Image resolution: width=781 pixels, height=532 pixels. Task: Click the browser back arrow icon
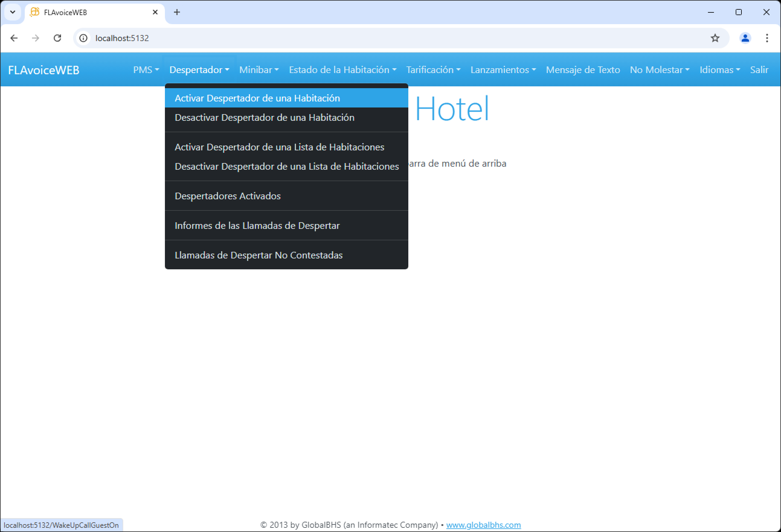14,38
